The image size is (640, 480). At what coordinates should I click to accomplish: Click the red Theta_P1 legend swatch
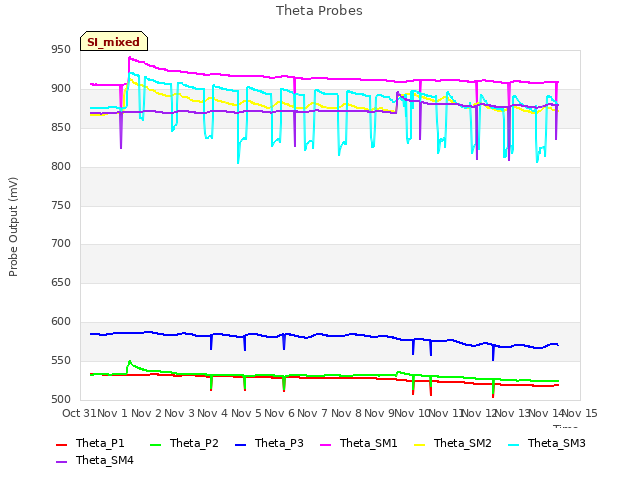(x=61, y=444)
